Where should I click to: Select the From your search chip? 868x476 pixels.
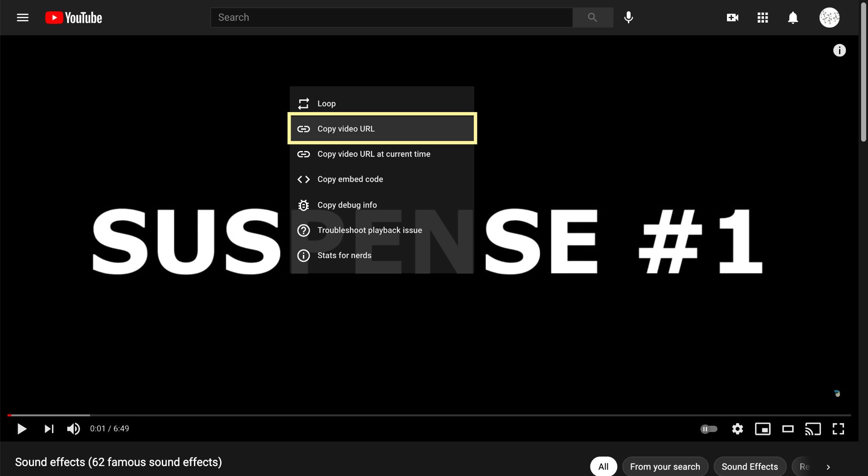pyautogui.click(x=665, y=467)
